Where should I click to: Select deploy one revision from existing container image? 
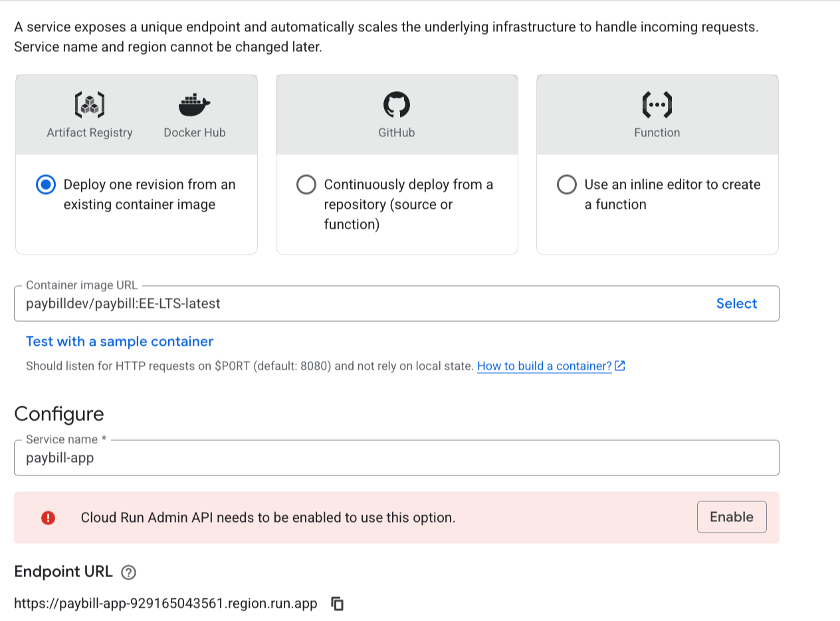45,185
